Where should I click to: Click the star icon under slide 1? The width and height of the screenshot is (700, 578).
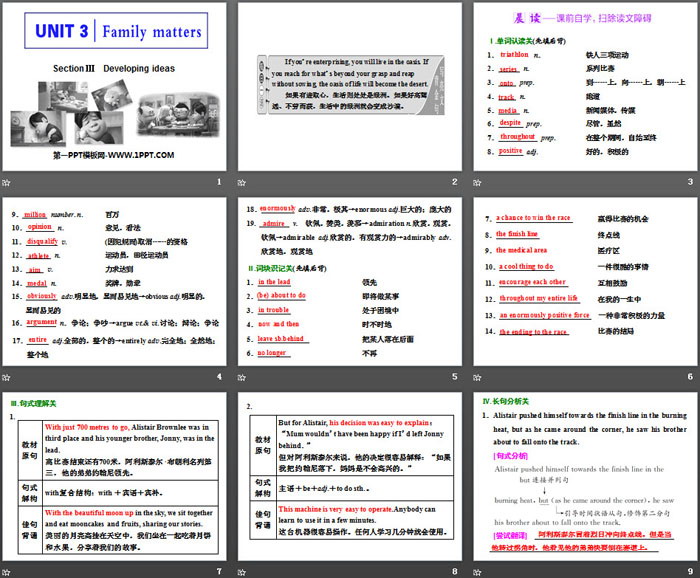click(x=8, y=182)
